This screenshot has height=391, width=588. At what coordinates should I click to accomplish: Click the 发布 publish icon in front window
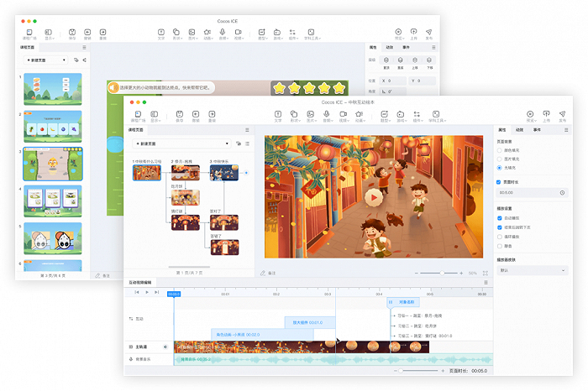tap(562, 114)
